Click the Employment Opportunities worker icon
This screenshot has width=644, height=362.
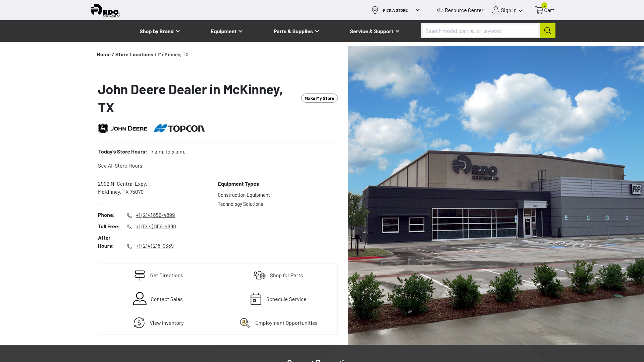[244, 322]
